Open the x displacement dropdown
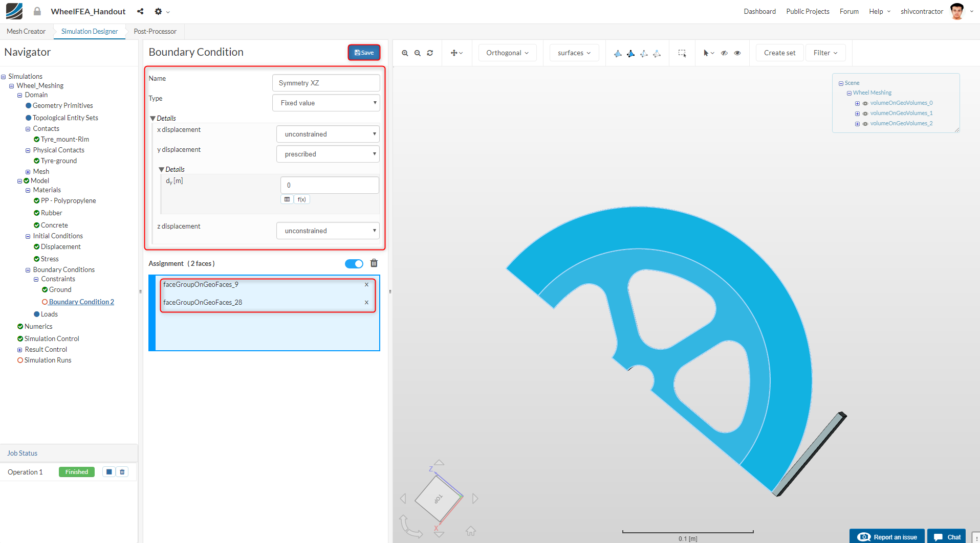Viewport: 980px width, 543px height. click(328, 134)
